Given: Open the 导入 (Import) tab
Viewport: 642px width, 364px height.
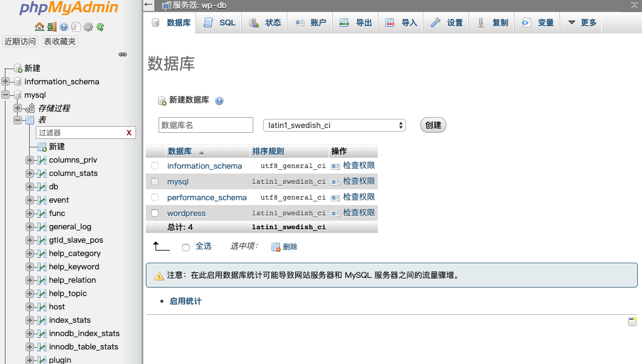Looking at the screenshot, I should 400,22.
